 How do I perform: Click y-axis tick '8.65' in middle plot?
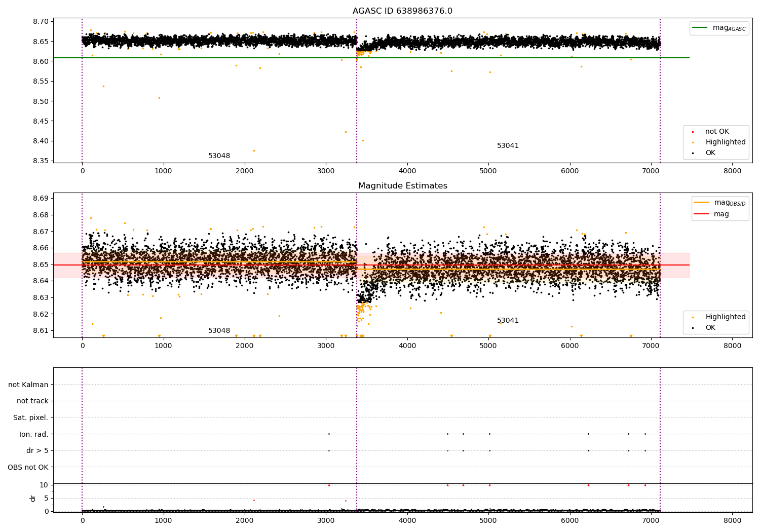click(41, 264)
